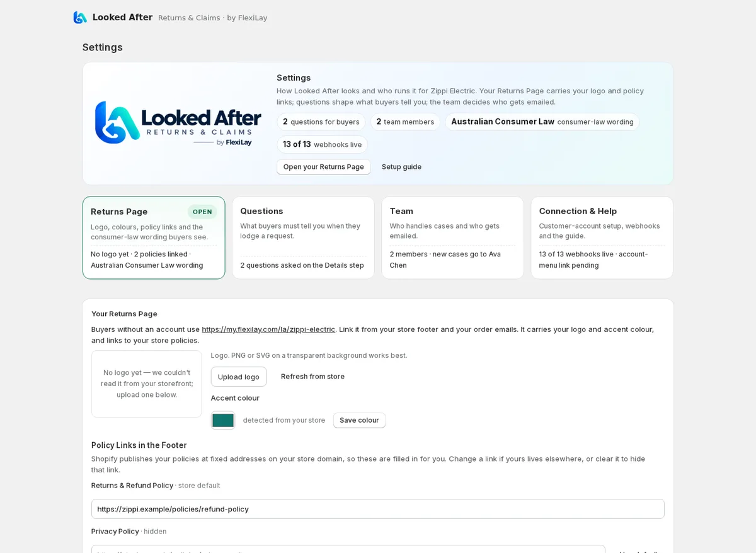
Task: Click Refresh from store
Action: coord(312,377)
